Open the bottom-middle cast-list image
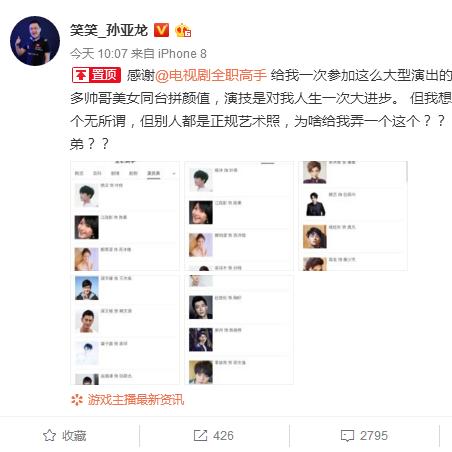 tap(239, 330)
